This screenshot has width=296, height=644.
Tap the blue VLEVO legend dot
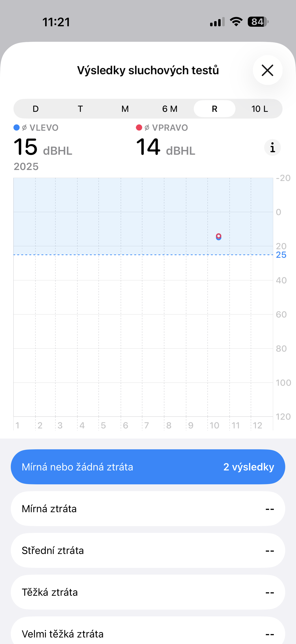[16, 128]
